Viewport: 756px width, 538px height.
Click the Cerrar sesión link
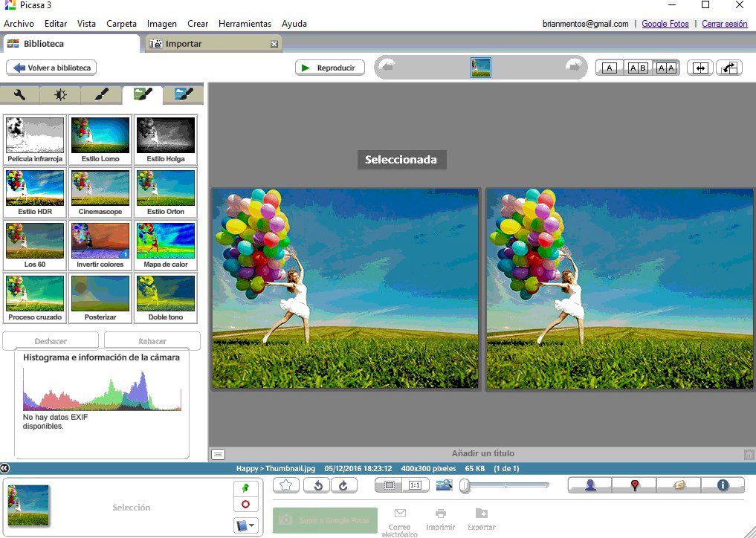coord(724,23)
